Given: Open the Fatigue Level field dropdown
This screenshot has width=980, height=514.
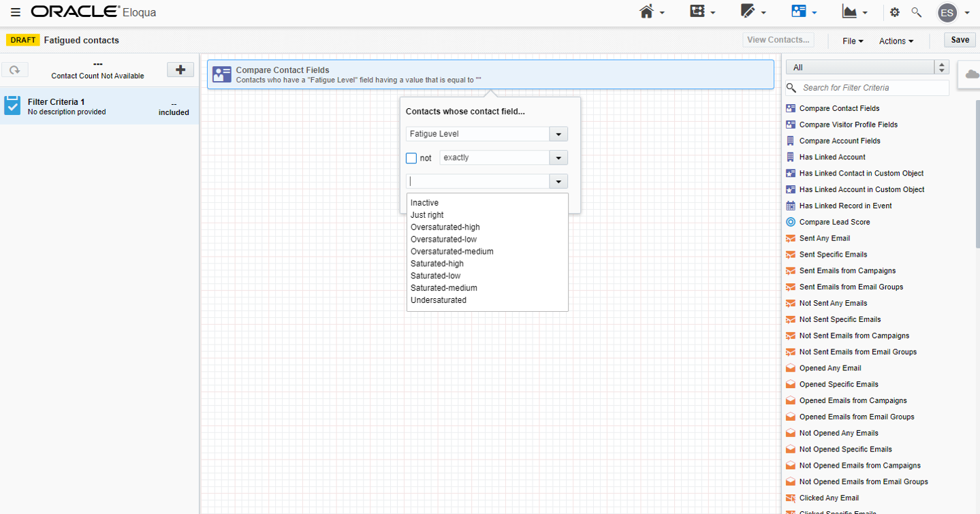Looking at the screenshot, I should pyautogui.click(x=558, y=133).
